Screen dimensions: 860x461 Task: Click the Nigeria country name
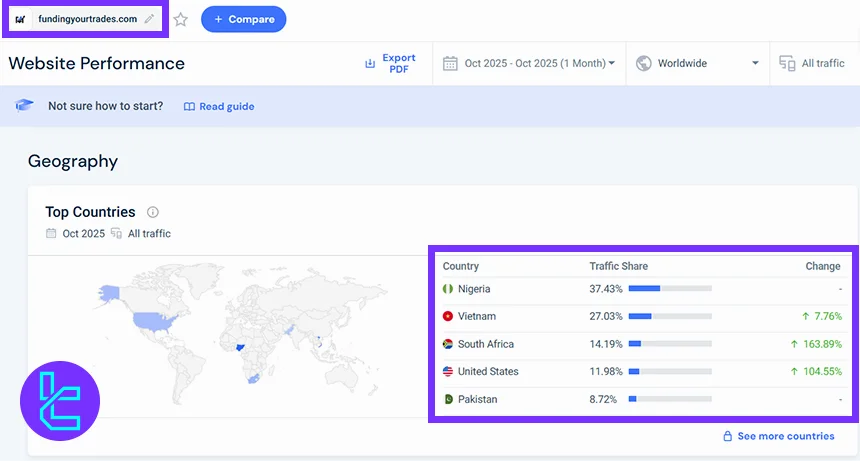tap(474, 289)
